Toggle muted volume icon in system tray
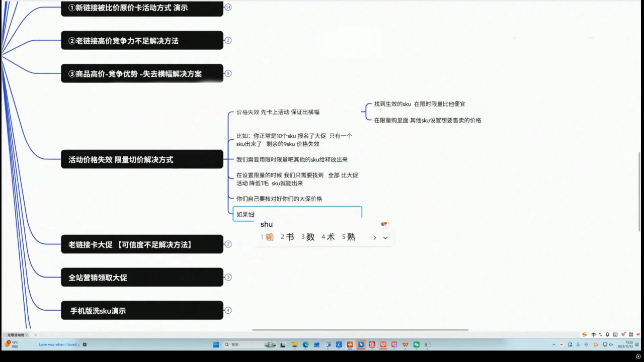The image size is (644, 362). (x=611, y=344)
